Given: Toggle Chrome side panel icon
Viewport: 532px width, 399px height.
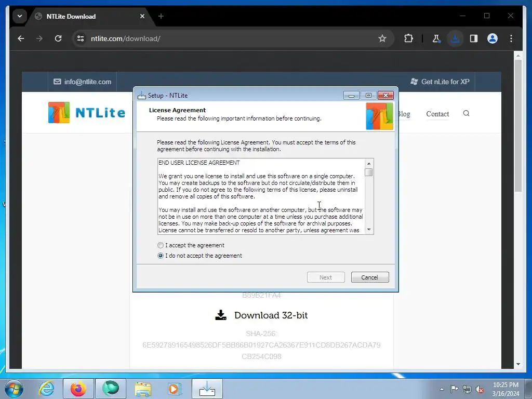Looking at the screenshot, I should 474,38.
